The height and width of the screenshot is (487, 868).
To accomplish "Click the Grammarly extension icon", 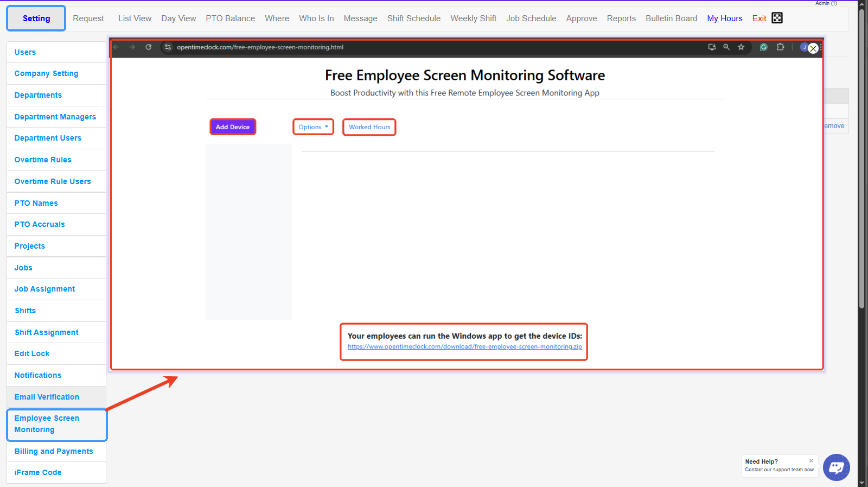I will [x=763, y=47].
